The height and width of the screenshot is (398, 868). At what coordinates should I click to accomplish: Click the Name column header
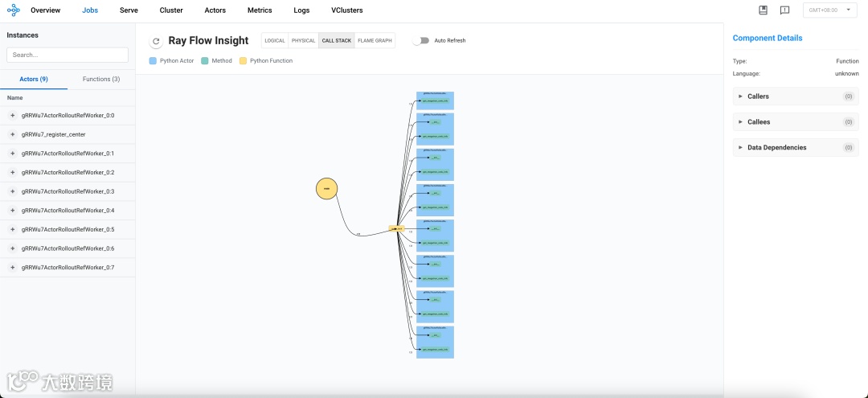tap(15, 98)
